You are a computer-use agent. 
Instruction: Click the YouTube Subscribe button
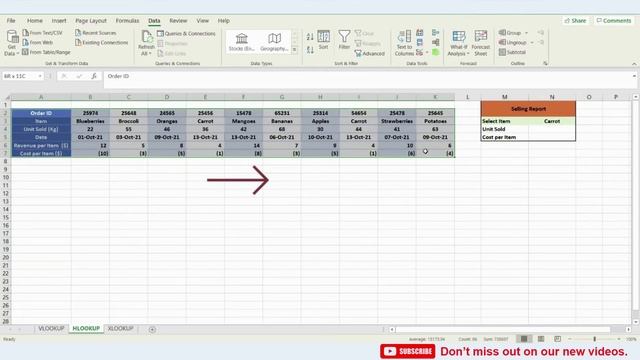[x=407, y=351]
